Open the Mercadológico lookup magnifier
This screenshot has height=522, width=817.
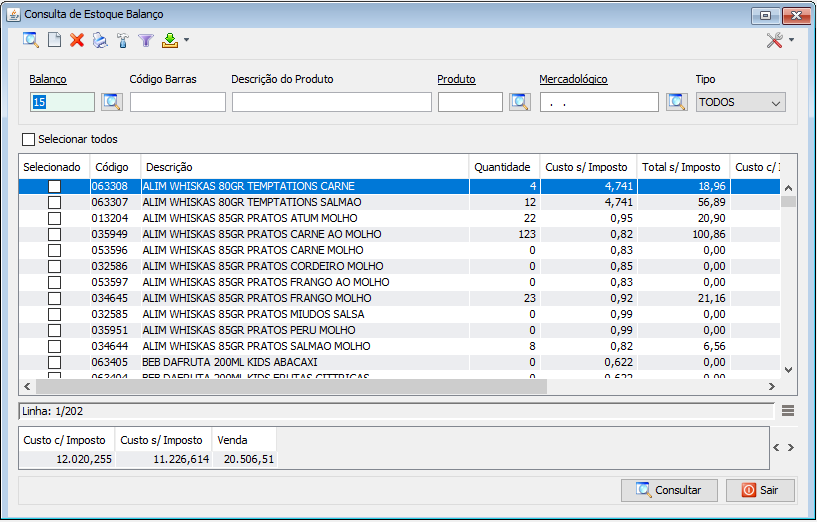point(676,102)
